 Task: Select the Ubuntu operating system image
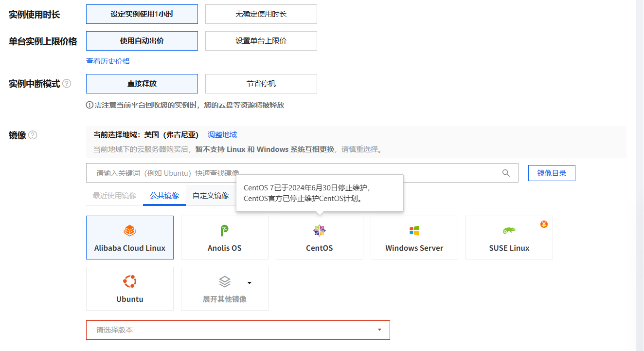[x=129, y=289]
